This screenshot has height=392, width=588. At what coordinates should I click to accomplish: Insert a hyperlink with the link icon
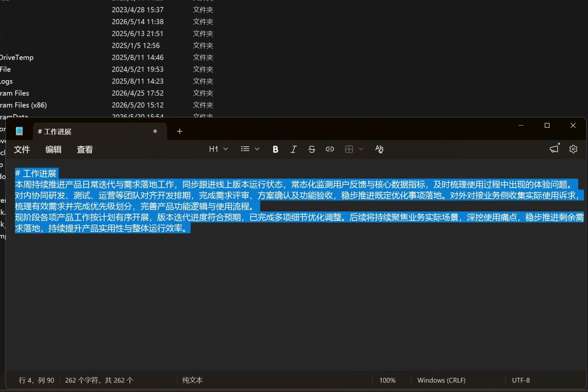click(330, 149)
